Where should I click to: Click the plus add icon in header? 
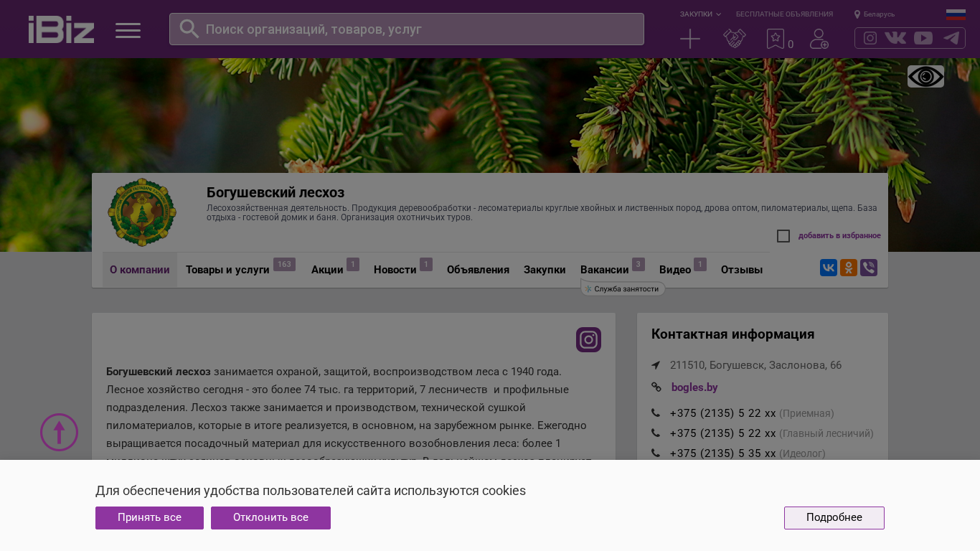point(689,39)
